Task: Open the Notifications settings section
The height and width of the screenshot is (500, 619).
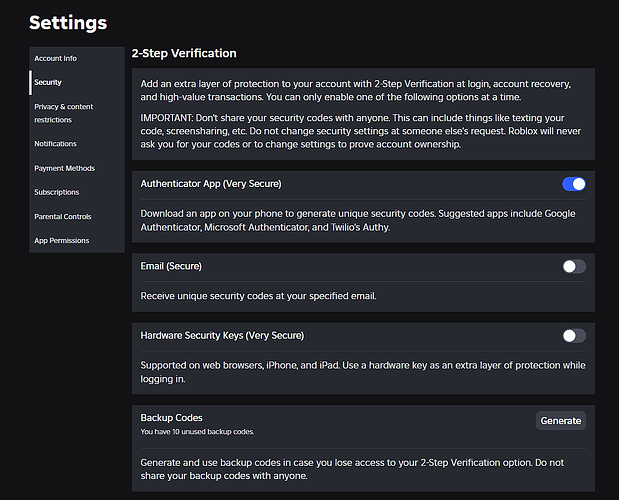Action: coord(55,144)
